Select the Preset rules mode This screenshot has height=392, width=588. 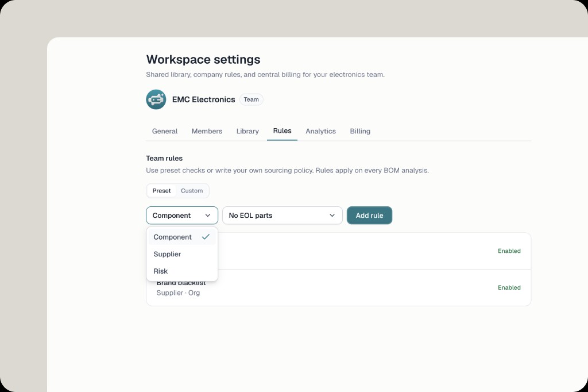coord(161,191)
